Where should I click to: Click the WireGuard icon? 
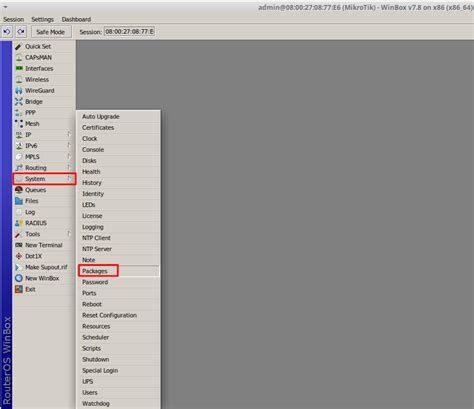(x=19, y=90)
